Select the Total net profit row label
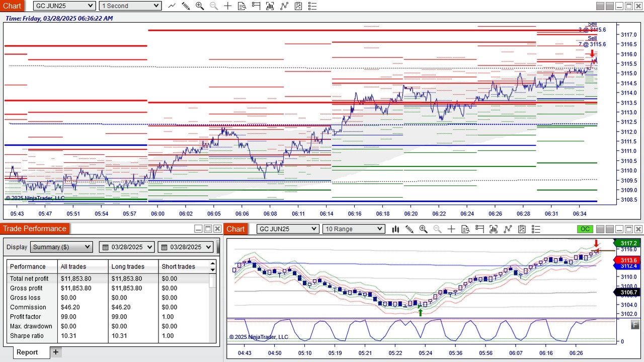This screenshot has width=644, height=362. tap(29, 279)
